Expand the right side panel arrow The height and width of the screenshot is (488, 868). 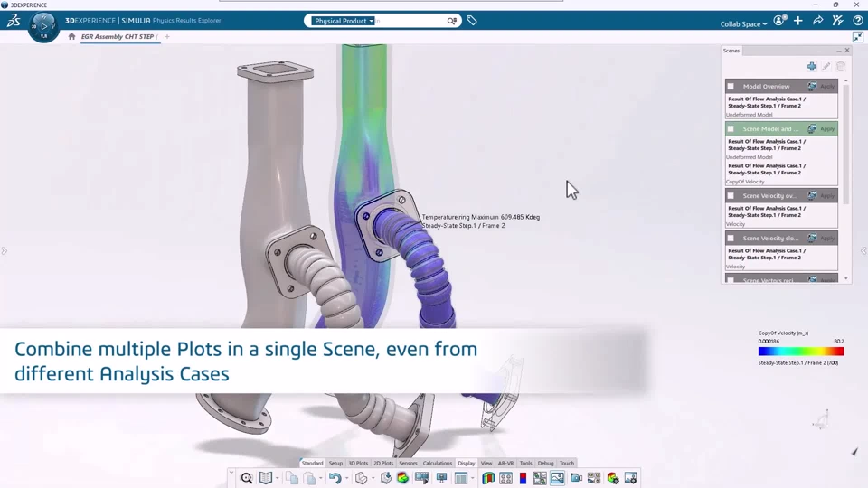[863, 251]
